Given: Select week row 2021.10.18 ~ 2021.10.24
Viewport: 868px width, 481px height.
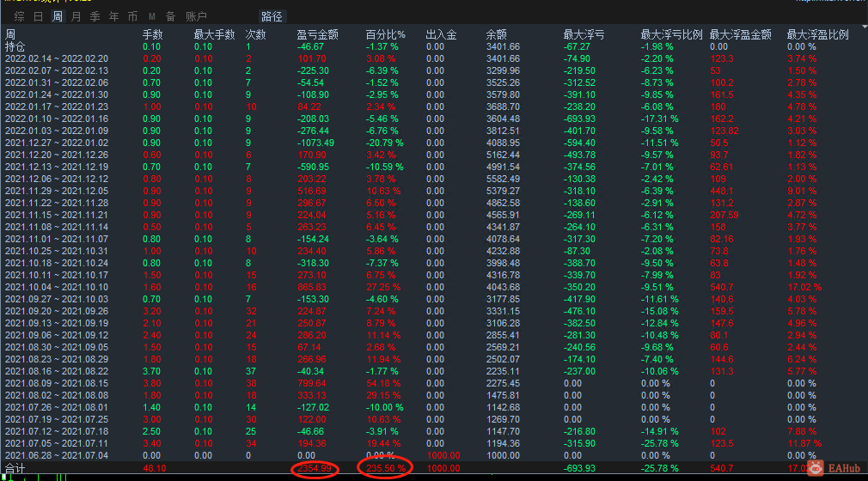Looking at the screenshot, I should point(434,263).
